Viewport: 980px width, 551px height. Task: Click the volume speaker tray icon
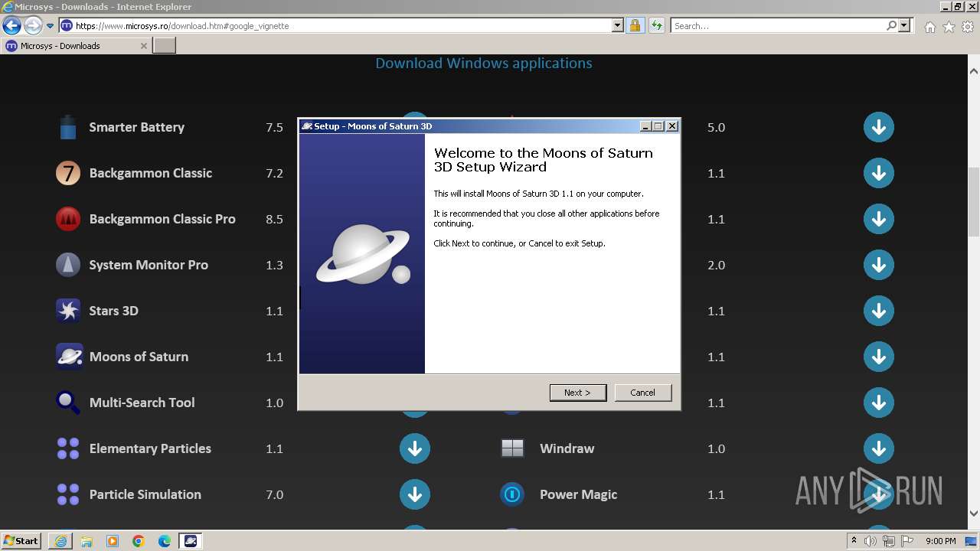pyautogui.click(x=871, y=541)
